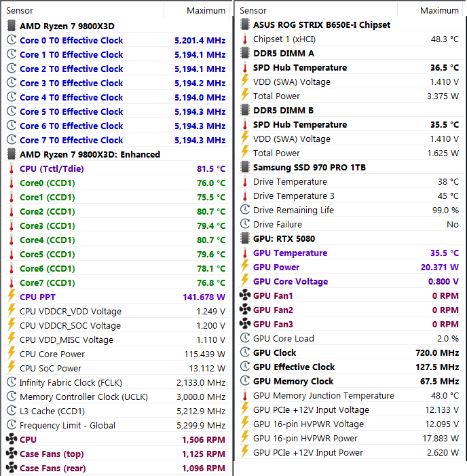
Task: Select the Drive Failure row
Action: [x=351, y=224]
